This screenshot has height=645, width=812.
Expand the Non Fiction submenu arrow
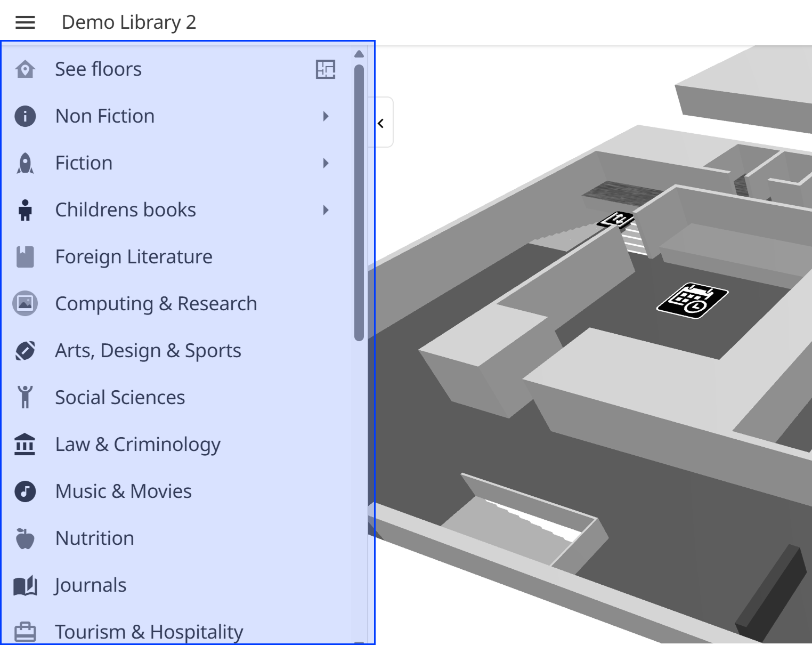(326, 116)
